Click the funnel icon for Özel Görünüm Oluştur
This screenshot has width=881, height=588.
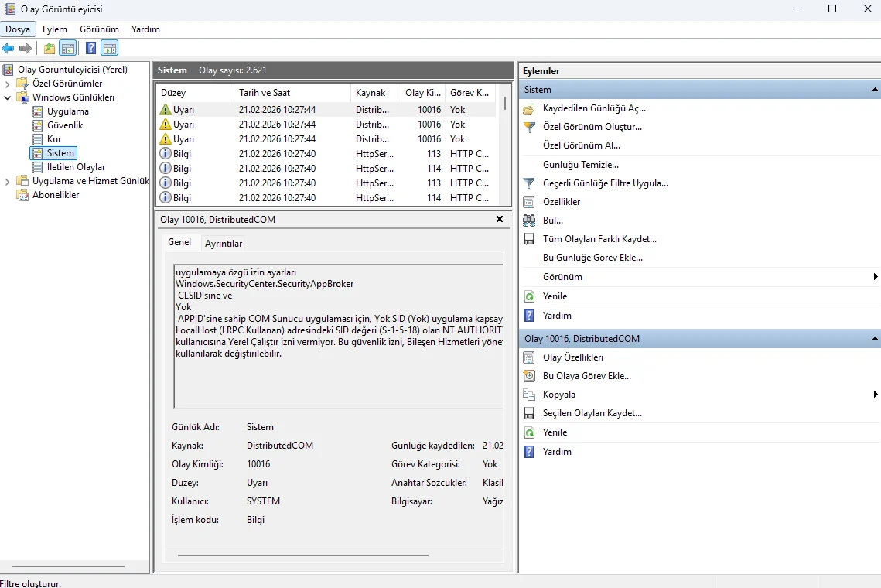click(529, 127)
